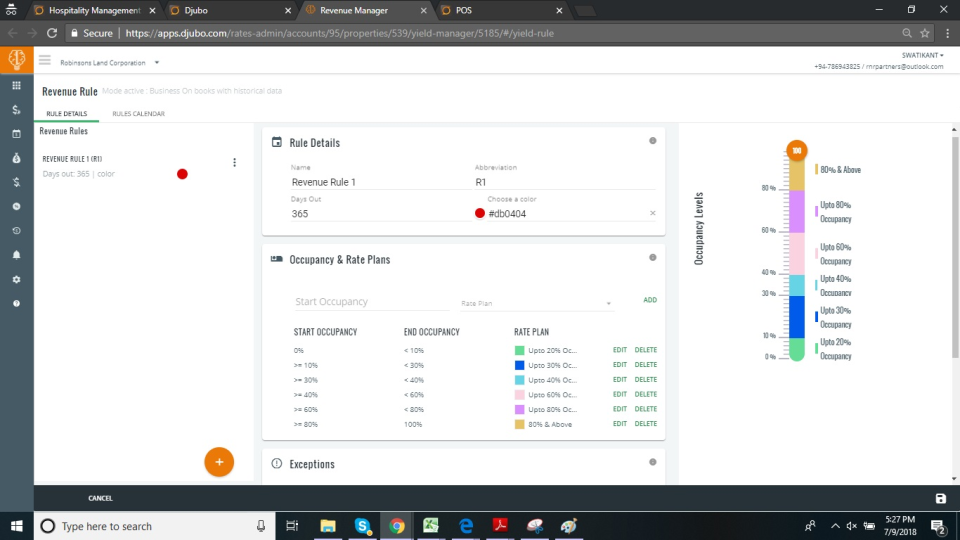Open Robinsons Land Corporation property dropdown

(110, 62)
